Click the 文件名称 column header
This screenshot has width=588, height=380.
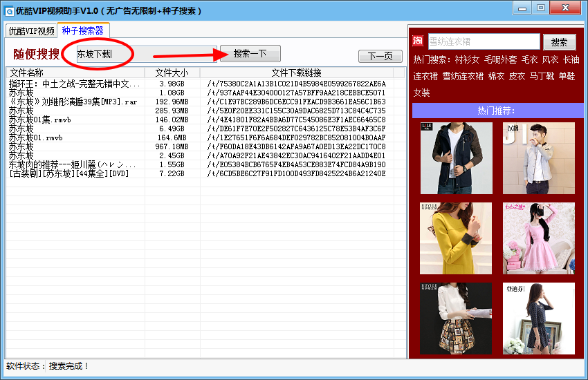[x=75, y=73]
